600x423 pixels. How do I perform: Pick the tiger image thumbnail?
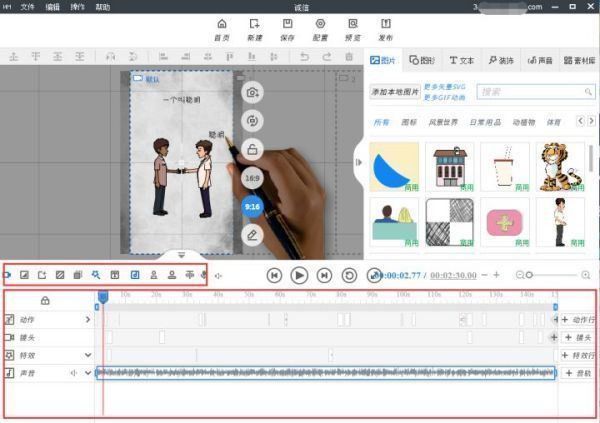tap(560, 167)
